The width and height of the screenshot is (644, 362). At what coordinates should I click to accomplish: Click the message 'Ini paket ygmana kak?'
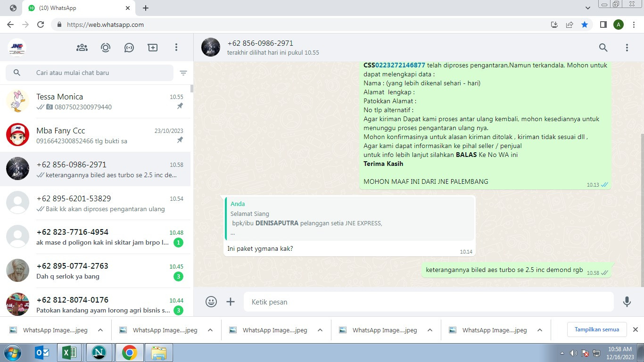(x=260, y=248)
